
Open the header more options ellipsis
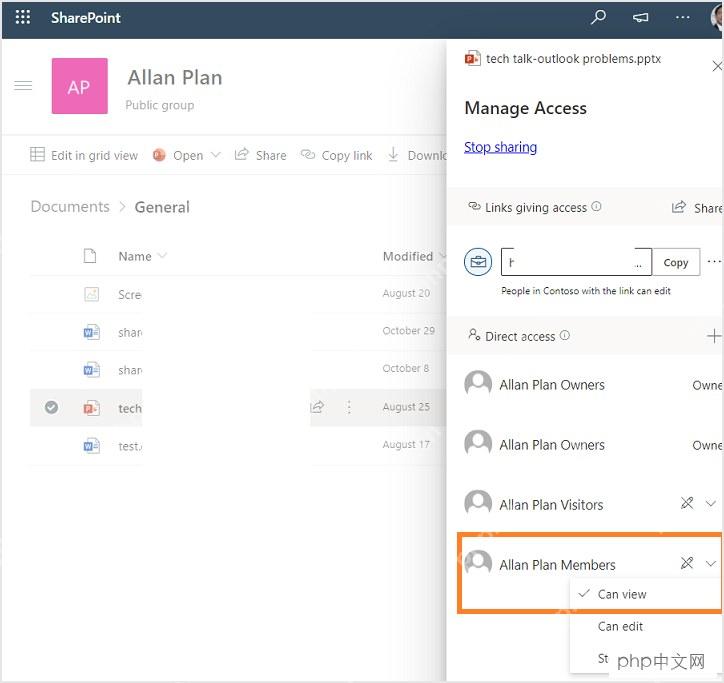(x=682, y=18)
